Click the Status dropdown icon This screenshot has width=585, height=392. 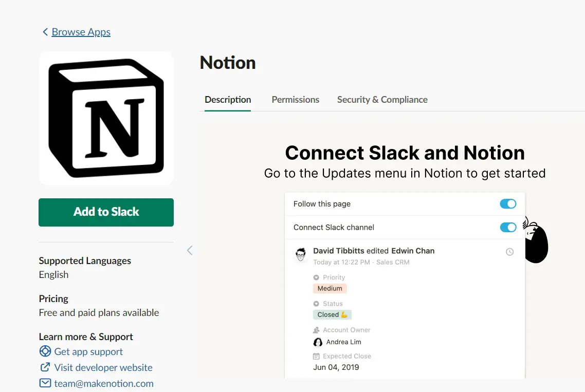coord(316,304)
